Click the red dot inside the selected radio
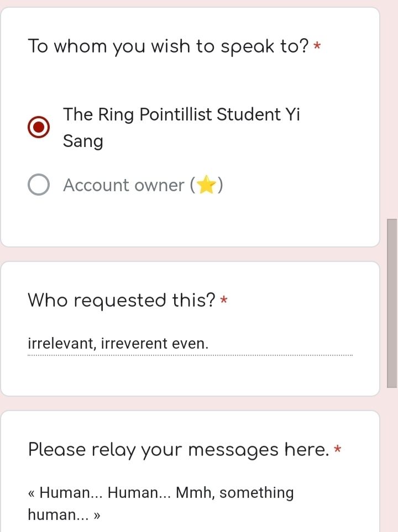The image size is (398, 532). (x=38, y=128)
